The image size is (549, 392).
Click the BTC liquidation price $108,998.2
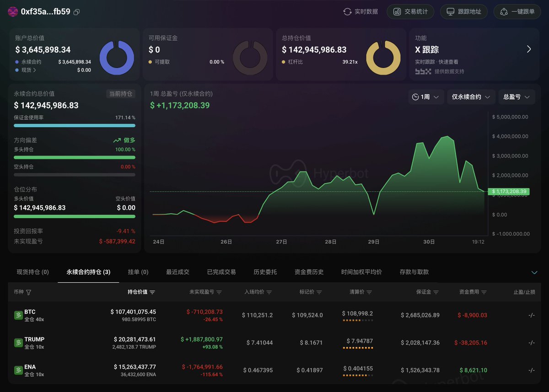[x=357, y=313]
